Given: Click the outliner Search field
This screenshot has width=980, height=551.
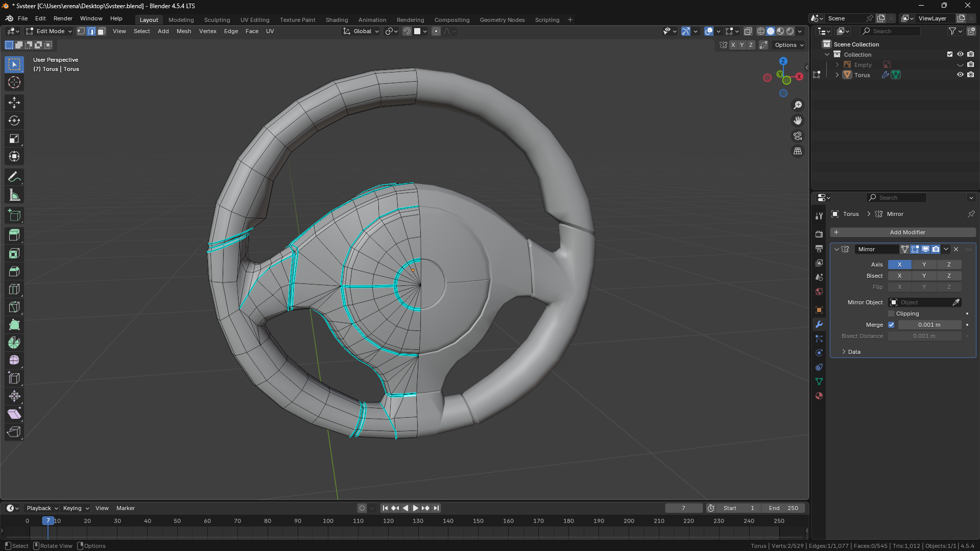Looking at the screenshot, I should pos(891,31).
